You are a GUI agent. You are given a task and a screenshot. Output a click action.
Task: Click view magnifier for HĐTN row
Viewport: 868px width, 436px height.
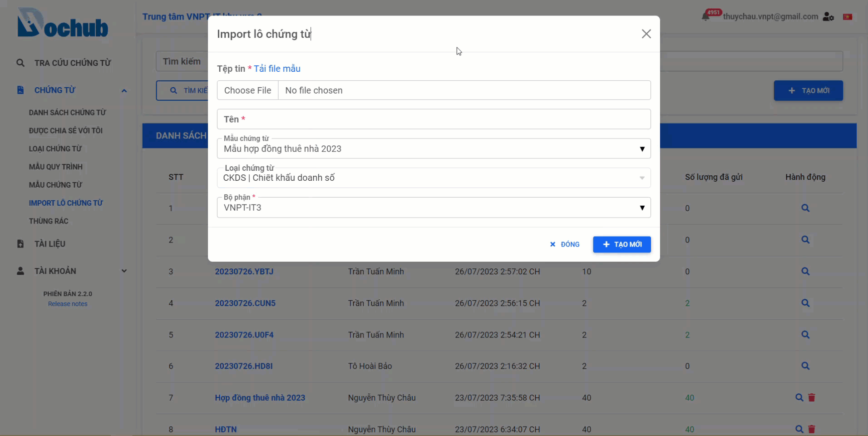(x=799, y=429)
